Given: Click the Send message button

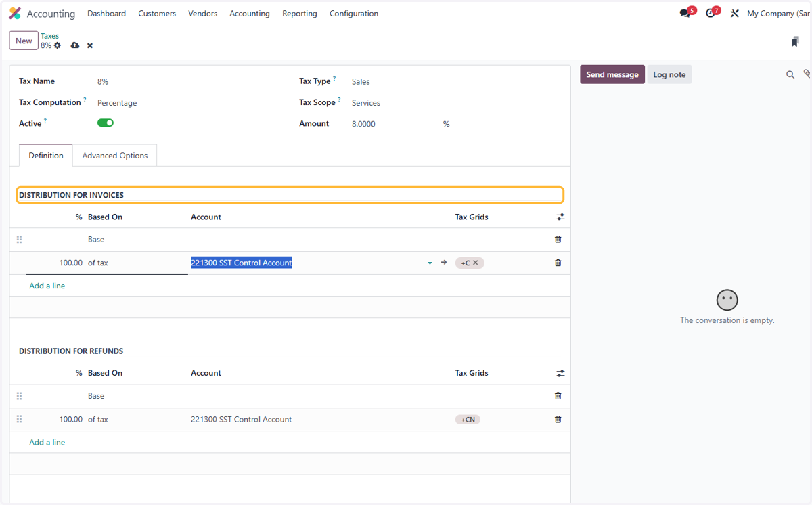Looking at the screenshot, I should [612, 74].
